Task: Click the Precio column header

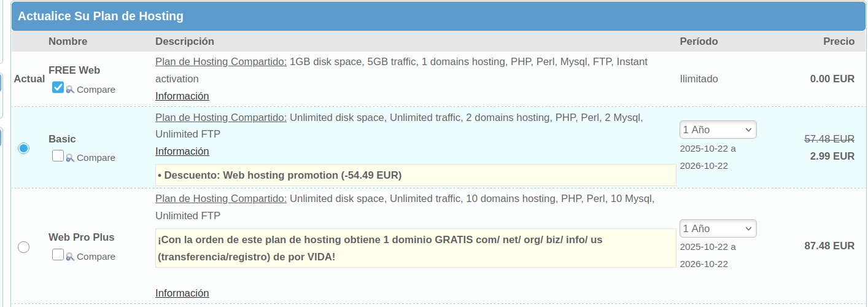Action: [x=839, y=41]
